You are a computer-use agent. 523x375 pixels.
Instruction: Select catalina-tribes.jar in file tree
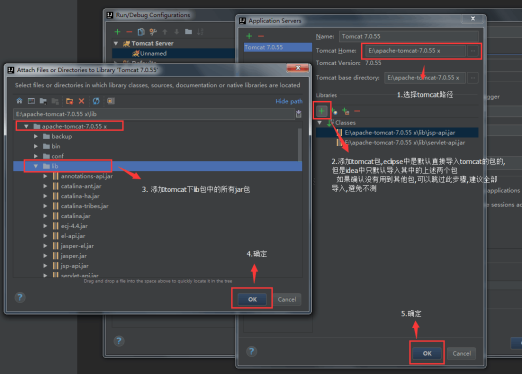click(84, 206)
